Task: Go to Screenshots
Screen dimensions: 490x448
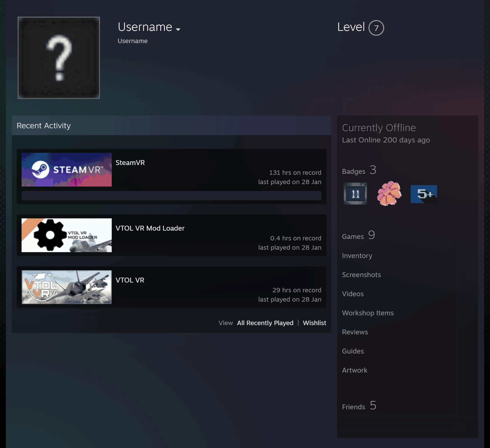Action: [361, 275]
